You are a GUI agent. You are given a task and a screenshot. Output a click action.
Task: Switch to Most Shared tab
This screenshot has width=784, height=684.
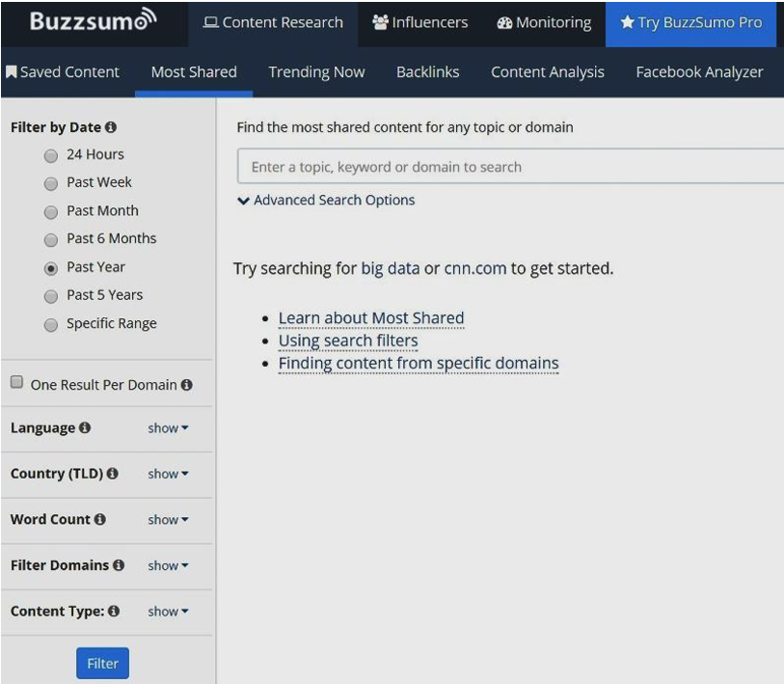click(x=194, y=72)
